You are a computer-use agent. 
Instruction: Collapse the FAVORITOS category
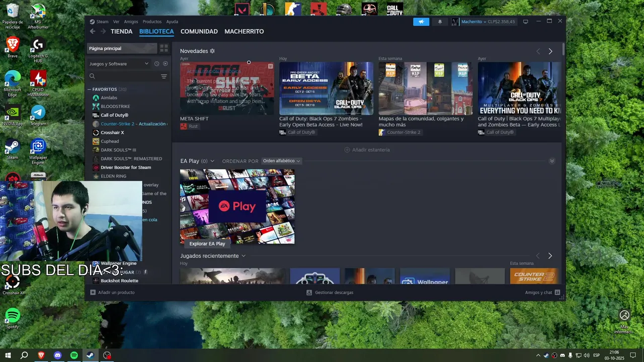[89, 89]
